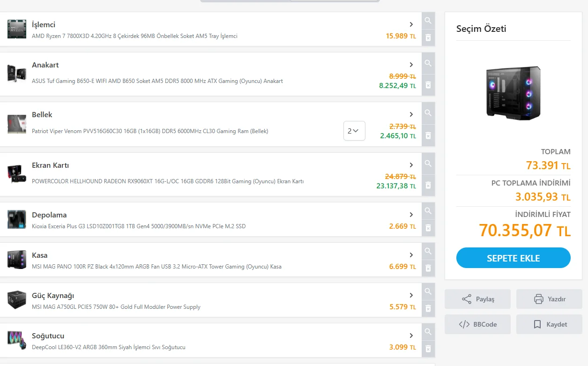The height and width of the screenshot is (366, 588).
Task: Click the PowerColor graphics card thumbnail
Action: 17,174
